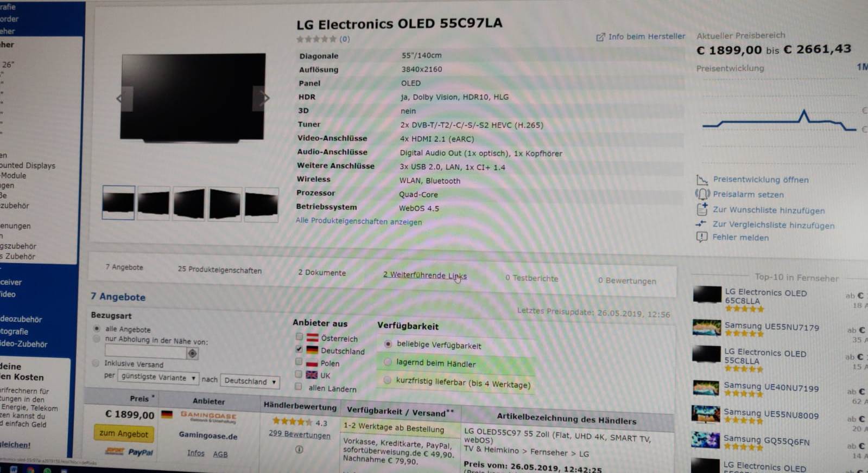
Task: Add product to Vergleichsliste comparison icon
Action: tap(701, 223)
